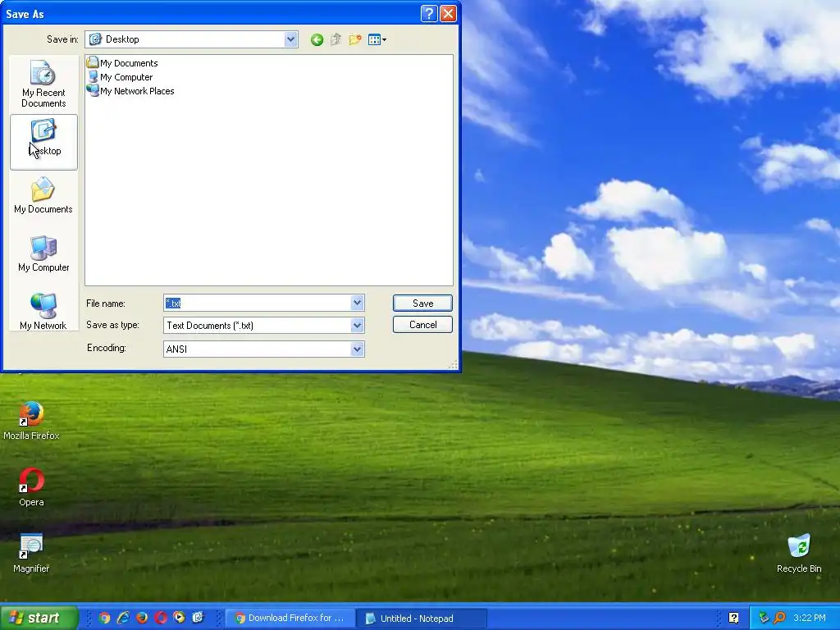
Task: Click the File name input field
Action: click(257, 304)
